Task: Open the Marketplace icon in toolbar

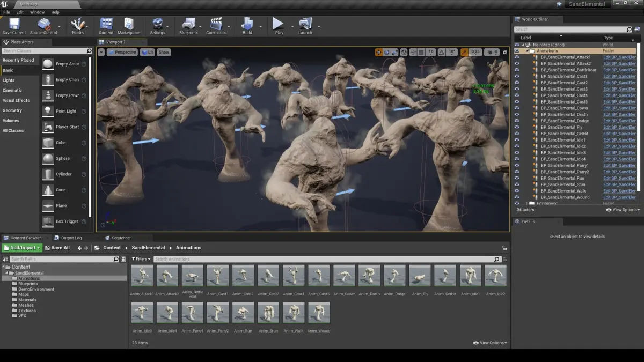Action: coord(128,24)
